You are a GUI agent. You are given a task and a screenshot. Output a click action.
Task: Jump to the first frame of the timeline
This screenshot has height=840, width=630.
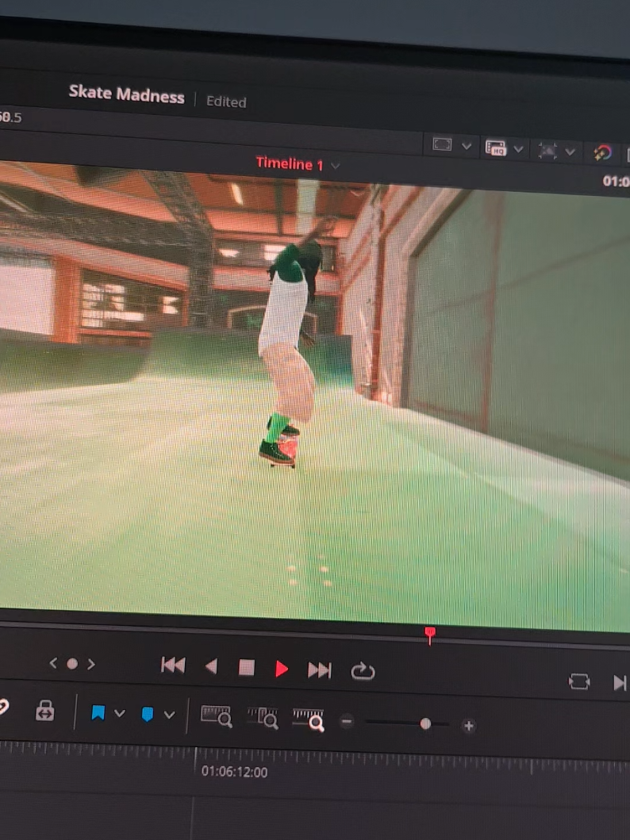(172, 665)
